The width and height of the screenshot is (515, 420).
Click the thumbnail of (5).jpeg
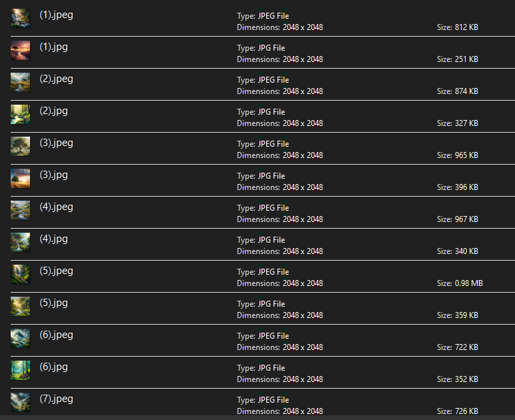[x=21, y=275]
